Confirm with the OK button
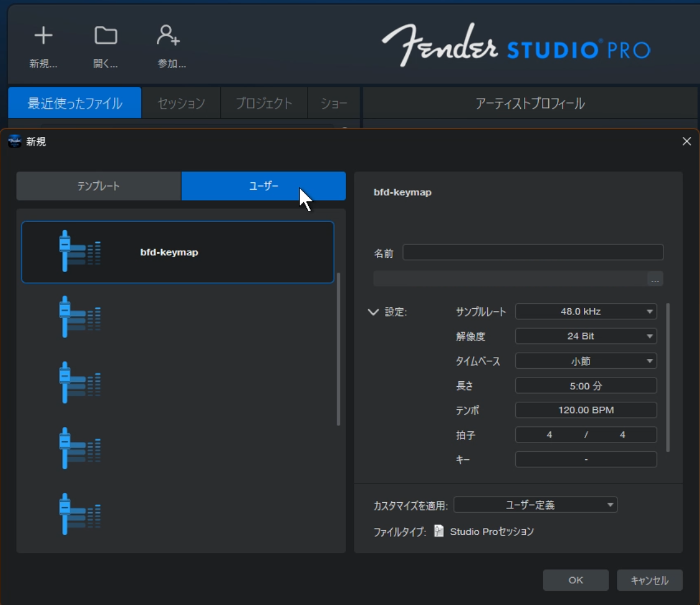Screen dimensions: 700x605 (575, 580)
